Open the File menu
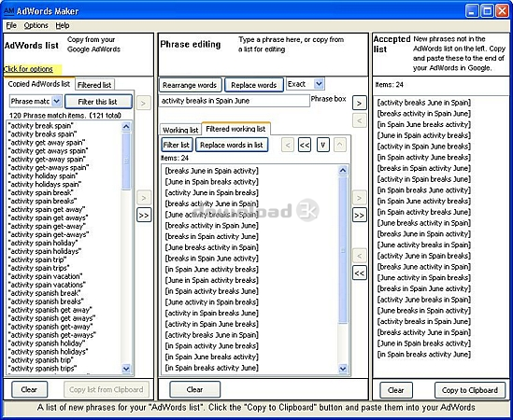513x420 pixels. 11,25
